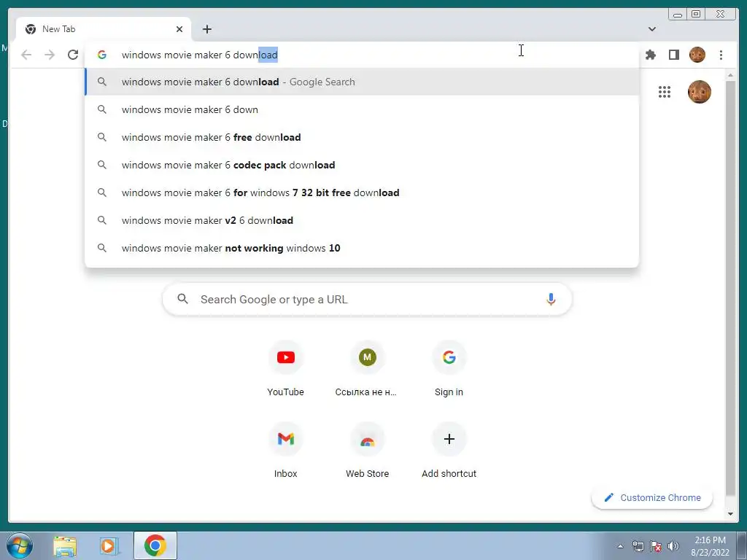The width and height of the screenshot is (747, 560).
Task: Click the Chrome taskbar button
Action: click(x=155, y=545)
